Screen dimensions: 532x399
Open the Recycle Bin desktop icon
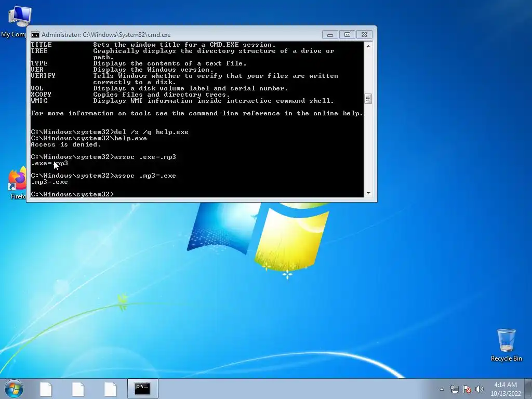[x=506, y=345]
